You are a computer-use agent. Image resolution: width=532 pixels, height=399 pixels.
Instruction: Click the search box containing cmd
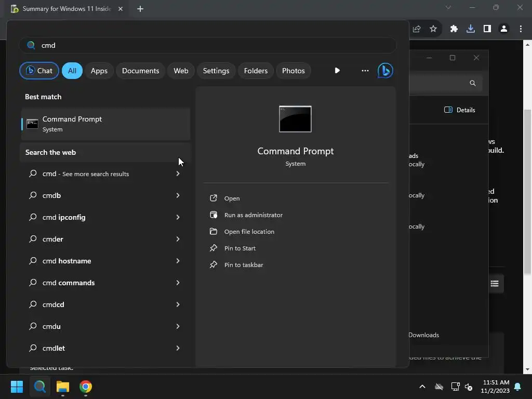click(208, 45)
